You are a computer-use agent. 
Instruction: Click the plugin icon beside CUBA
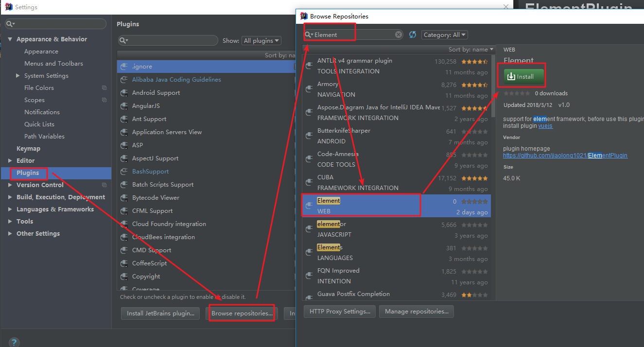tap(309, 182)
